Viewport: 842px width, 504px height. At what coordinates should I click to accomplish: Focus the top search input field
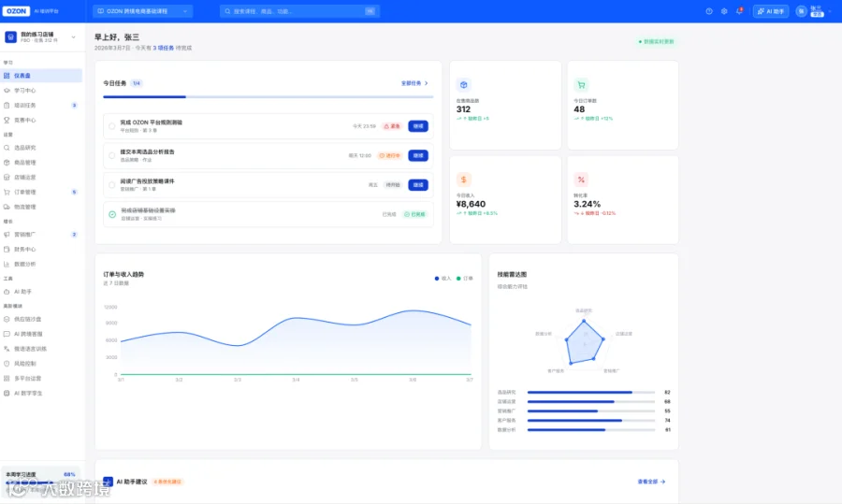(x=299, y=11)
